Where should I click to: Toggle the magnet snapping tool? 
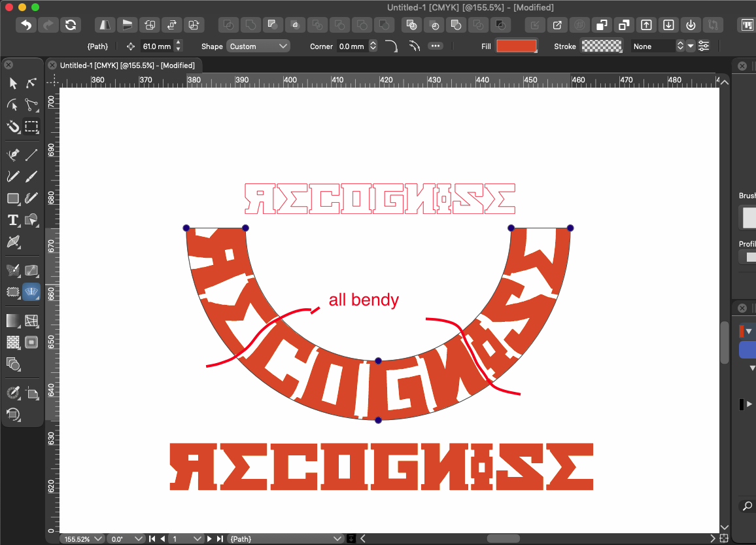point(13,126)
